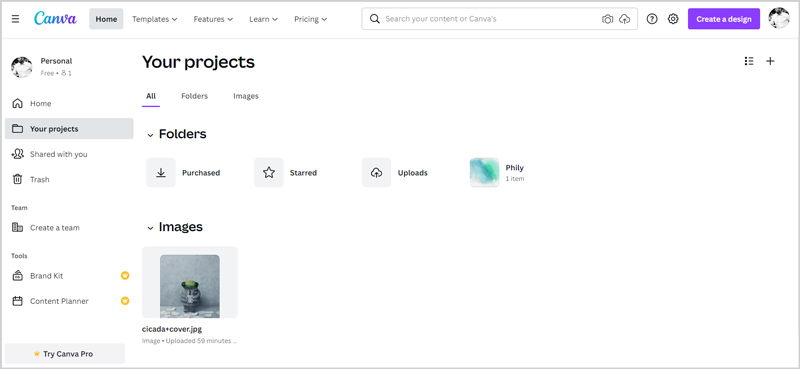This screenshot has height=369, width=800.
Task: Click the Try Canva Pro button
Action: point(65,354)
